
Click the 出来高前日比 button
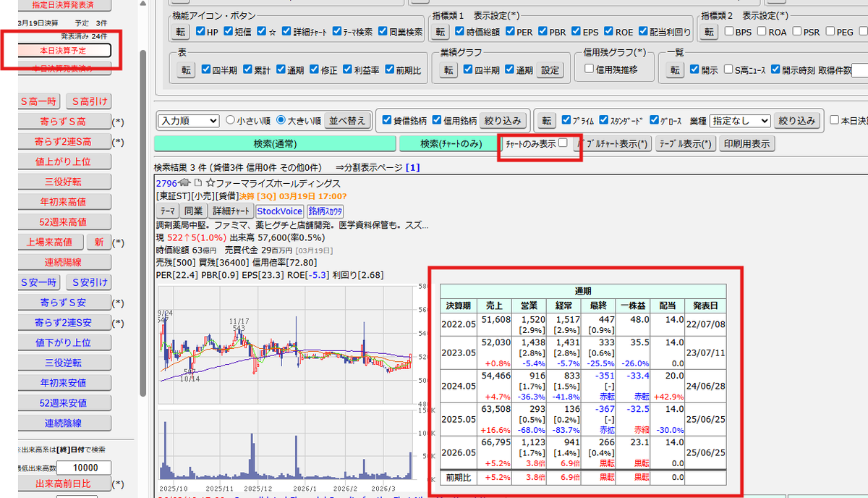[64, 484]
